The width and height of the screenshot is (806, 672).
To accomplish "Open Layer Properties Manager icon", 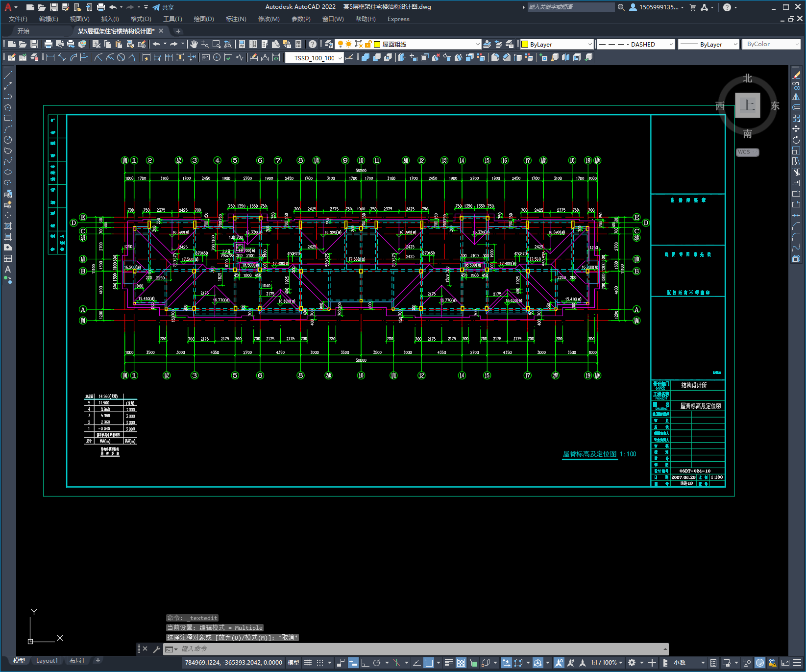I will 328,44.
